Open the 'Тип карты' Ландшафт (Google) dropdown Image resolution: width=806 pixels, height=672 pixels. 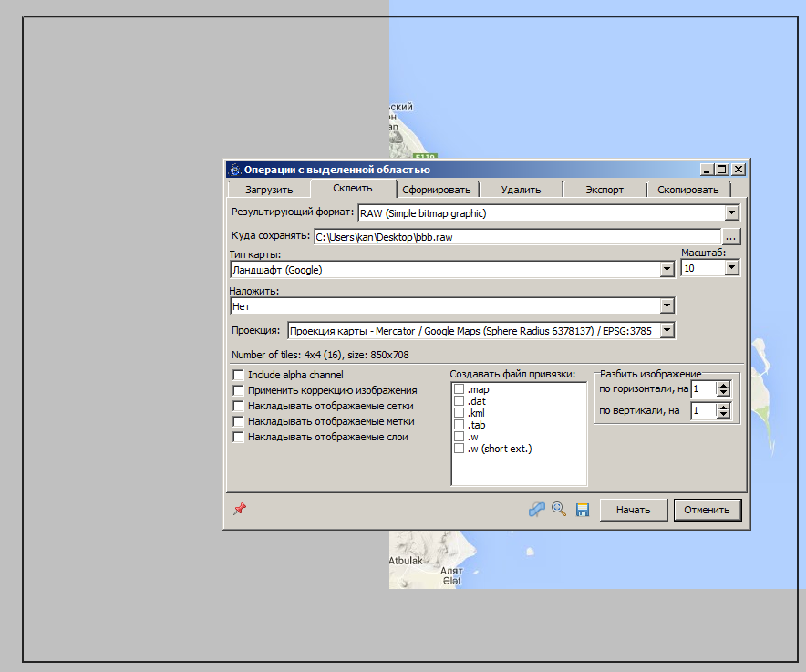click(x=666, y=269)
